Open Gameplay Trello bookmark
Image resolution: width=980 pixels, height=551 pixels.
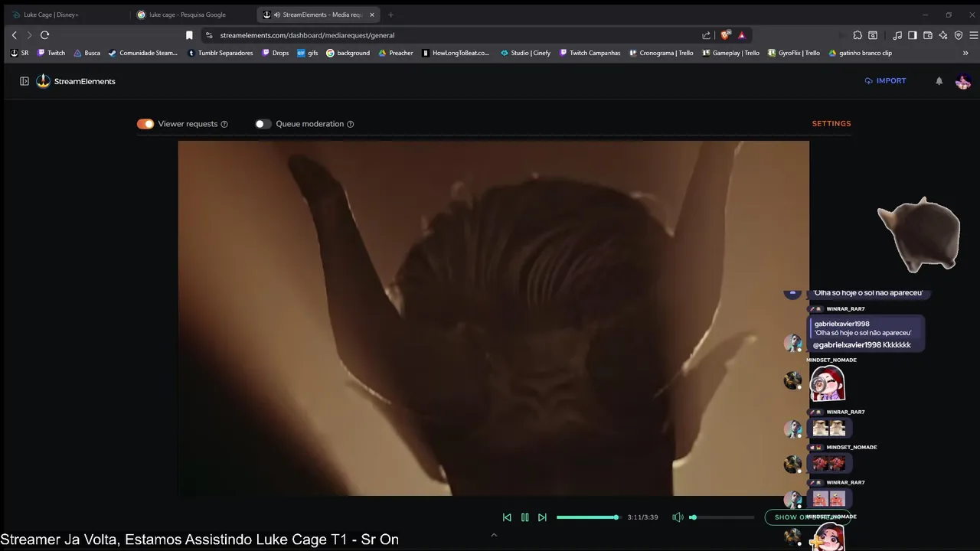(730, 53)
